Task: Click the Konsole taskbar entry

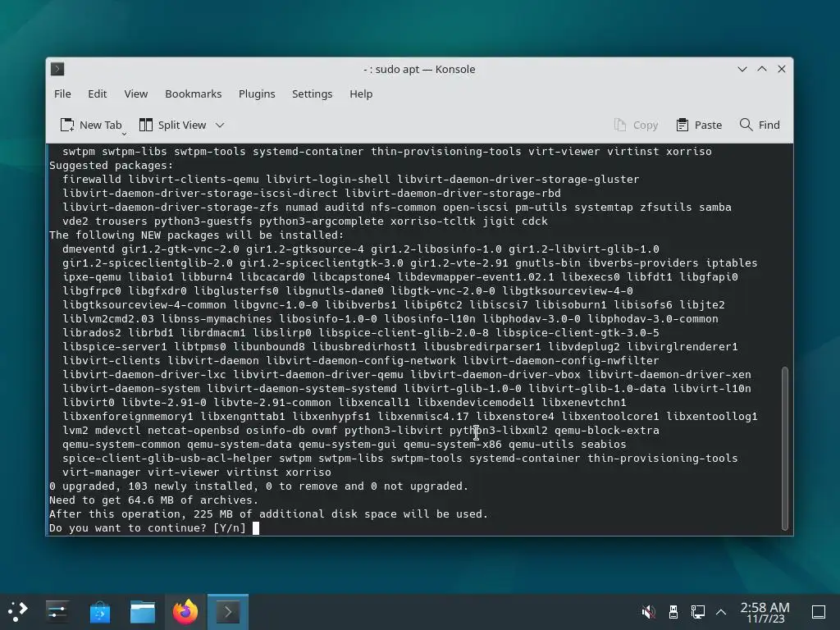Action: click(228, 611)
